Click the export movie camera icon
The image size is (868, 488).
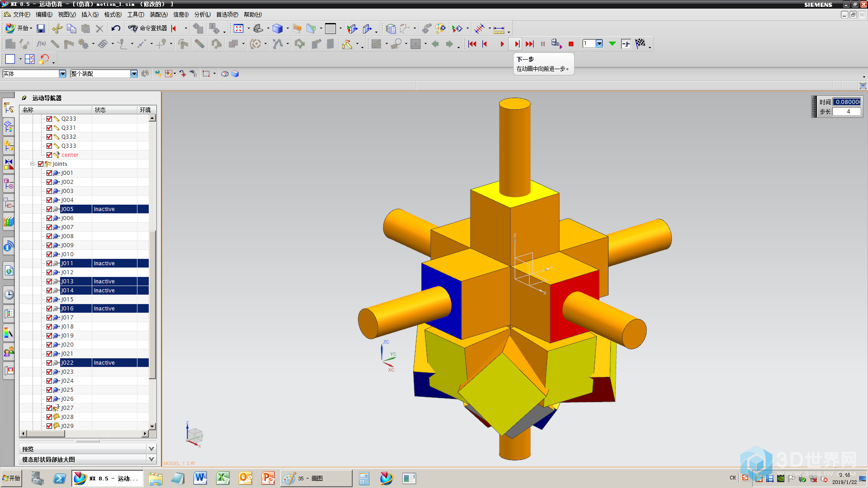tap(557, 44)
